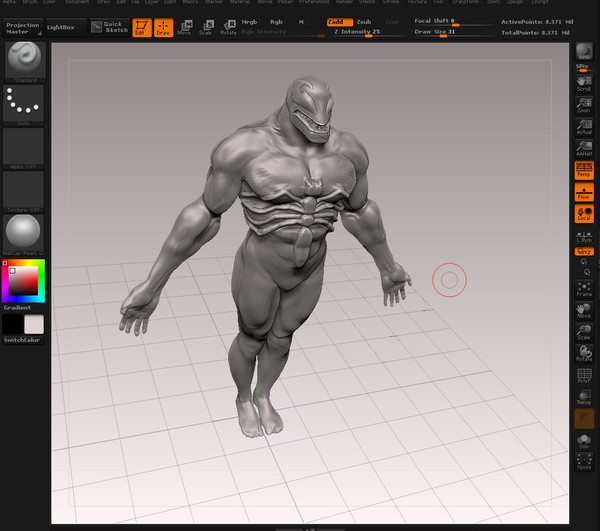Click the Projection Master button
This screenshot has height=531, width=600.
point(23,28)
